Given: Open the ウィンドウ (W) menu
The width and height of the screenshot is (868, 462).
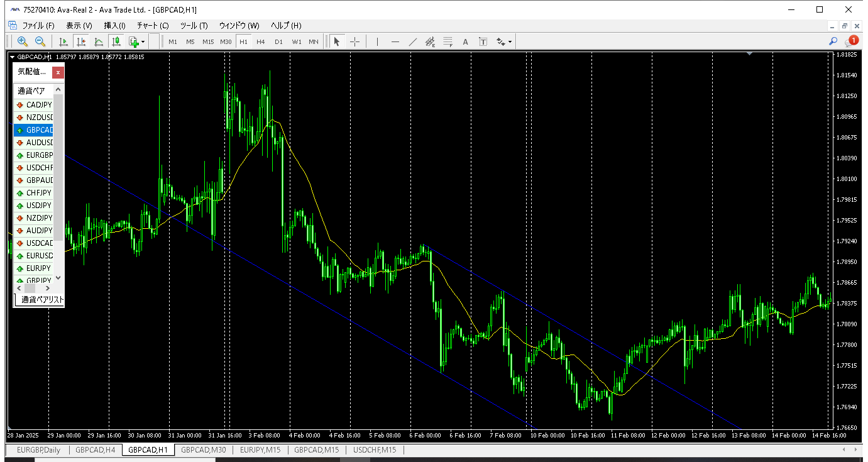Looking at the screenshot, I should point(239,26).
